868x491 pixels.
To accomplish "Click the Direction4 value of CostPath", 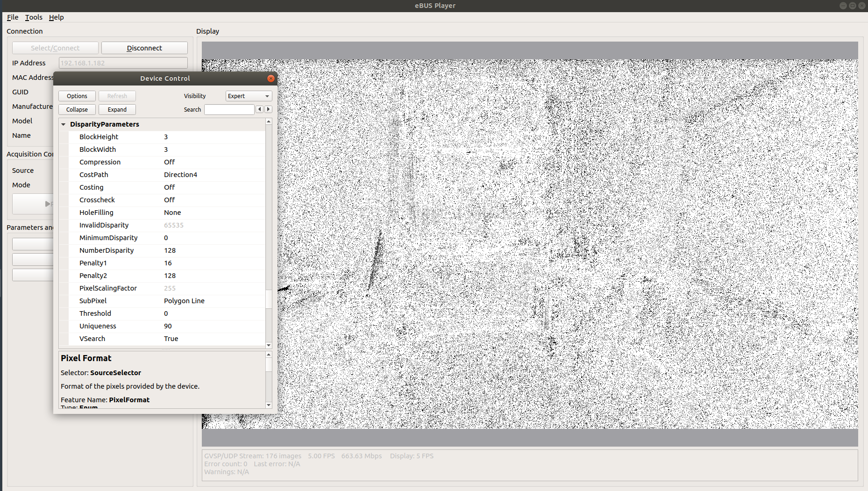I will pyautogui.click(x=180, y=175).
